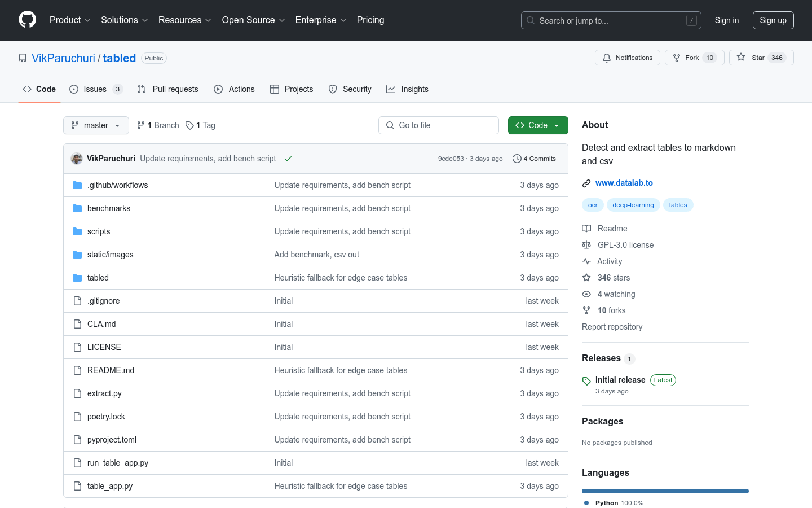The width and height of the screenshot is (812, 508).
Task: Click the folder icon for tabled directory
Action: click(x=77, y=278)
